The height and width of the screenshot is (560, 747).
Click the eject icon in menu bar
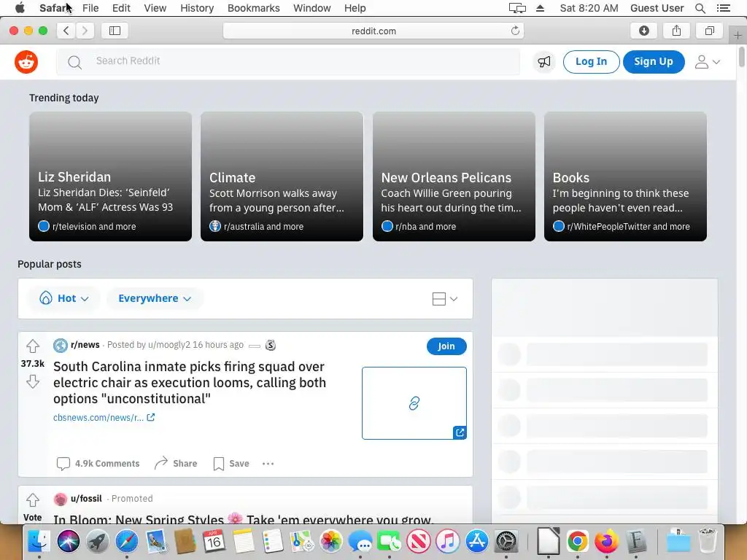tap(541, 8)
